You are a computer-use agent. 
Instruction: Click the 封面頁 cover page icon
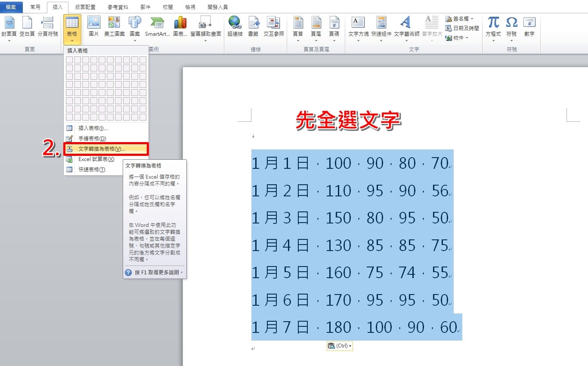9,22
